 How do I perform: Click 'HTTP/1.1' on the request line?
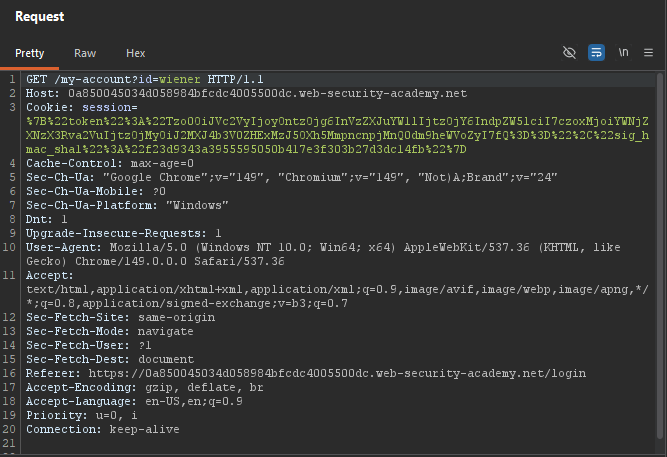[x=236, y=80]
